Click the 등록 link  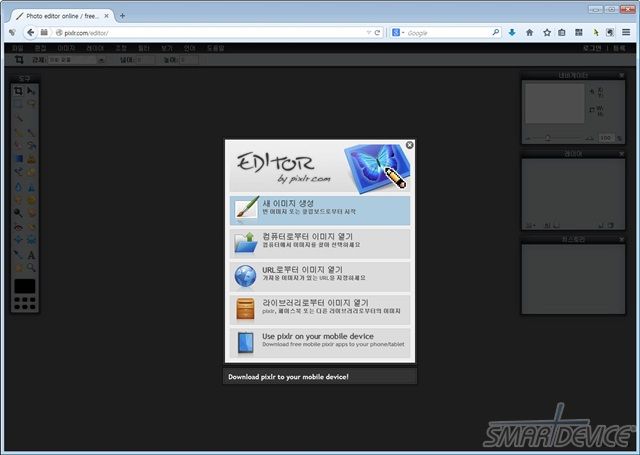click(x=619, y=48)
